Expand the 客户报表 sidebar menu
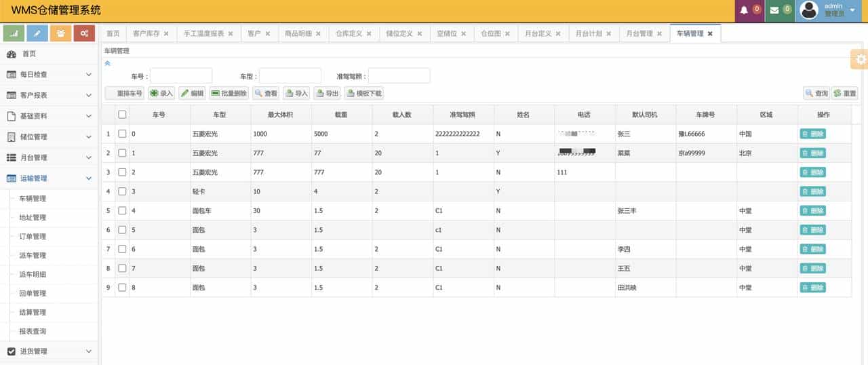Screen dimensions: 868x365 pyautogui.click(x=49, y=95)
